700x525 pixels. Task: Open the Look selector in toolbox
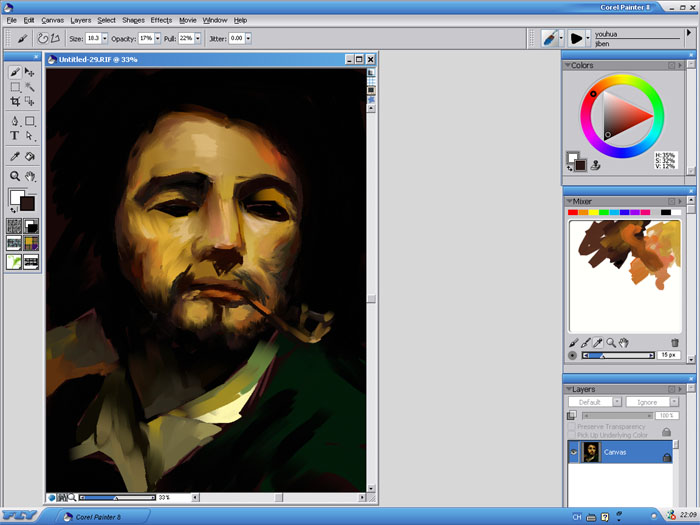pyautogui.click(x=14, y=262)
